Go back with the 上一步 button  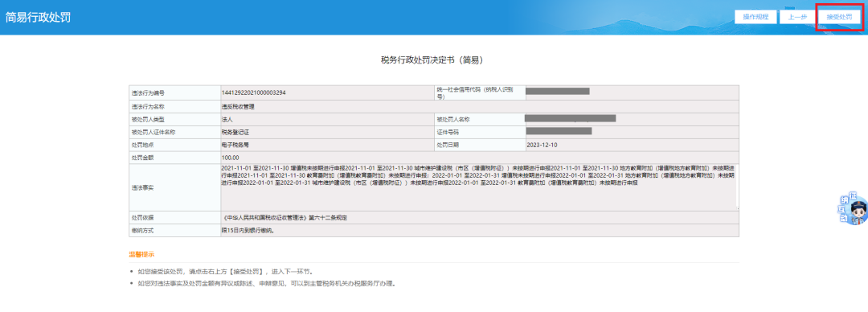[x=797, y=17]
